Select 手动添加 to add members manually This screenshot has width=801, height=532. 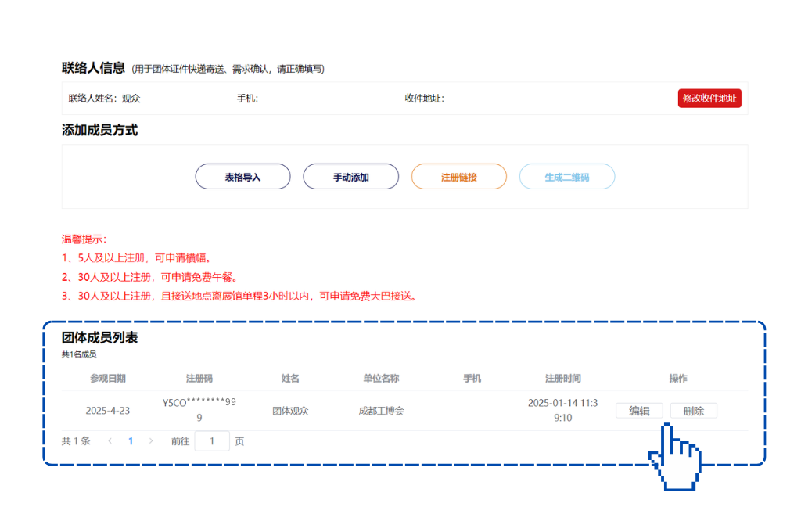350,177
